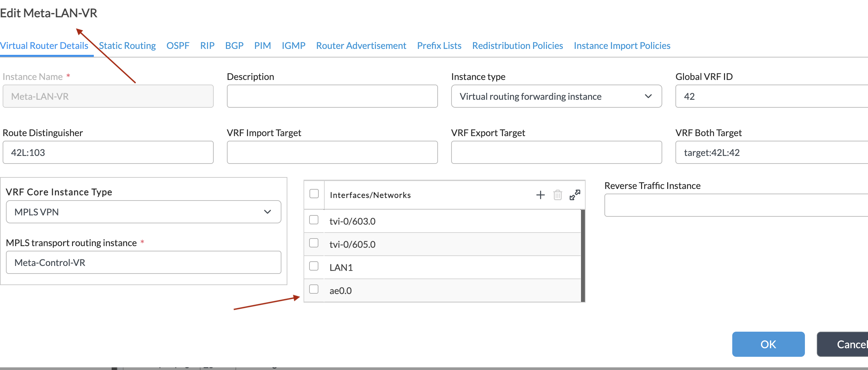Click the Description text field
Screen dimensions: 868x370
332,96
